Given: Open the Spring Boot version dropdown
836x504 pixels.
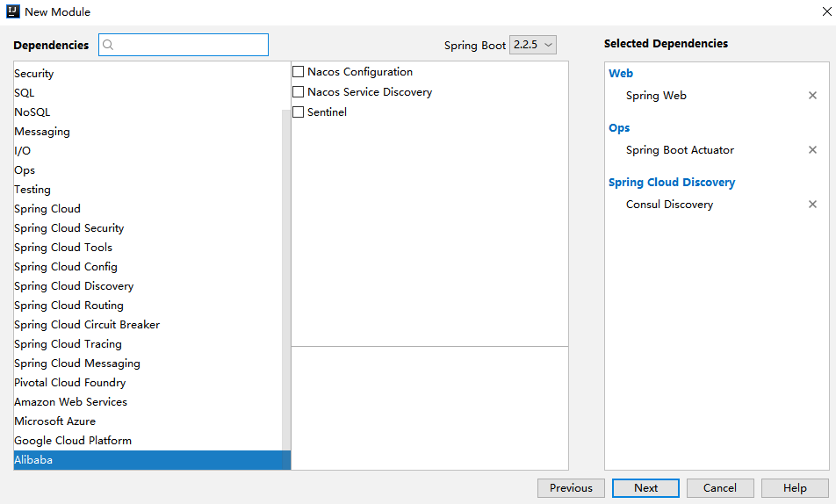Looking at the screenshot, I should [533, 45].
